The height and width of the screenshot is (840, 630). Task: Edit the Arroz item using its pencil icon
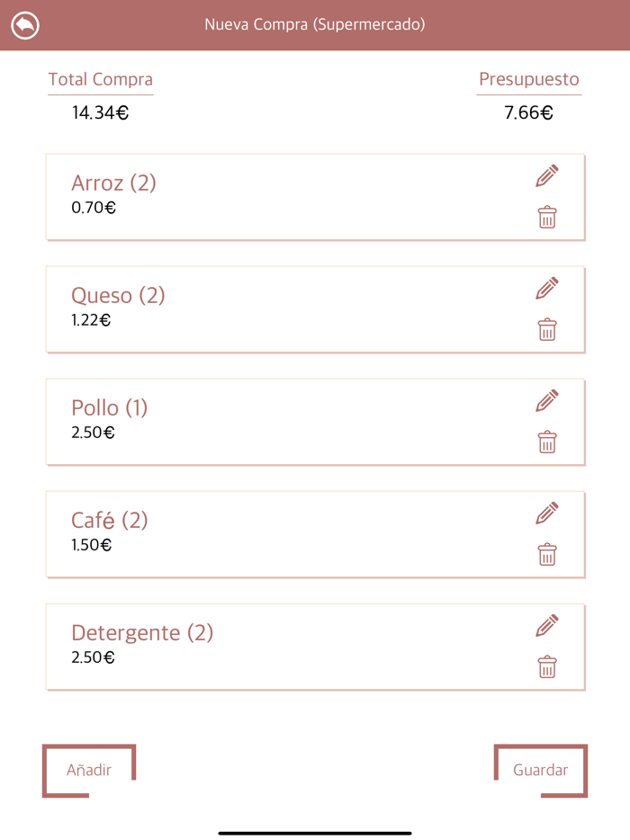point(547,176)
